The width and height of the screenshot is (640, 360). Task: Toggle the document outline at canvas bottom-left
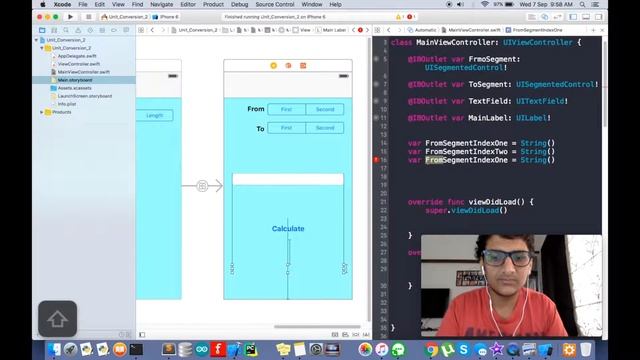click(x=142, y=335)
